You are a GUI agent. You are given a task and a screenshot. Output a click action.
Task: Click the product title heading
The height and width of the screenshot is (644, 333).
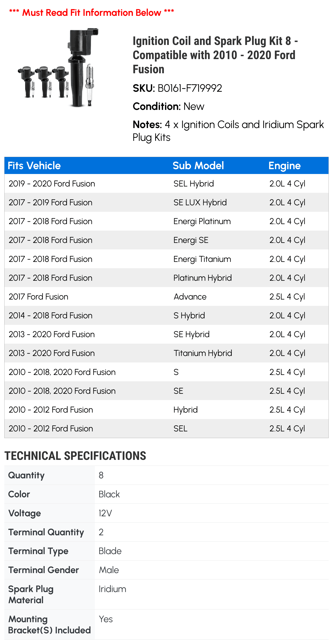pyautogui.click(x=215, y=55)
